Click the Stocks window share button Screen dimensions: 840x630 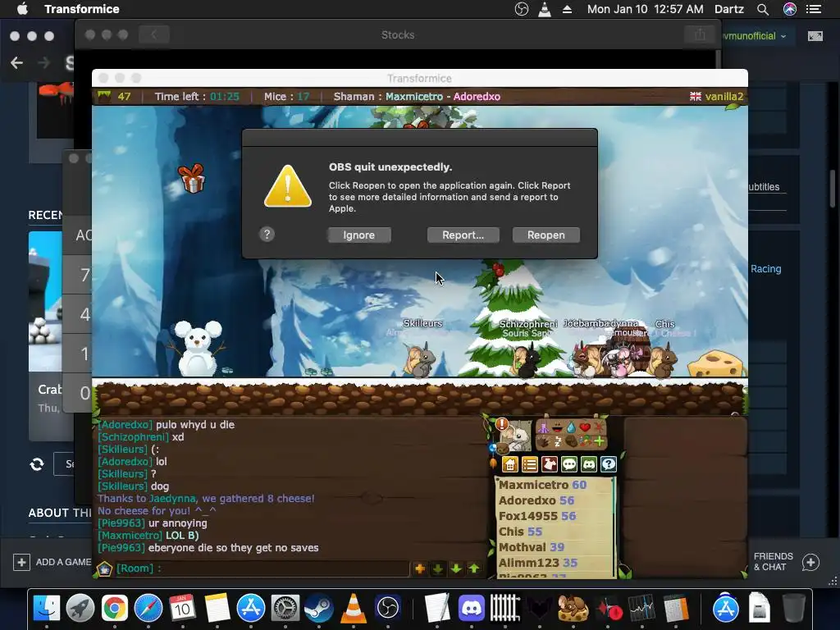[x=700, y=34]
